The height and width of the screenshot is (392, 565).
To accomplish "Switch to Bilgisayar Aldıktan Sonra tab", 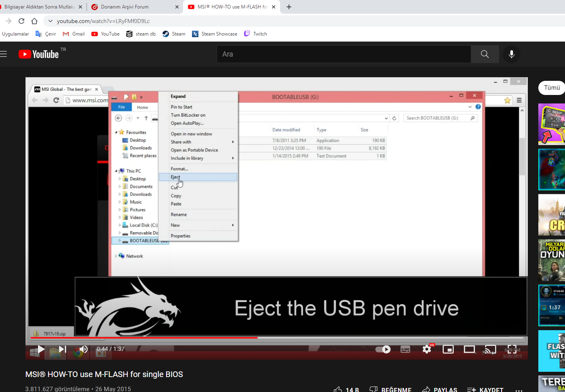I will pos(40,7).
